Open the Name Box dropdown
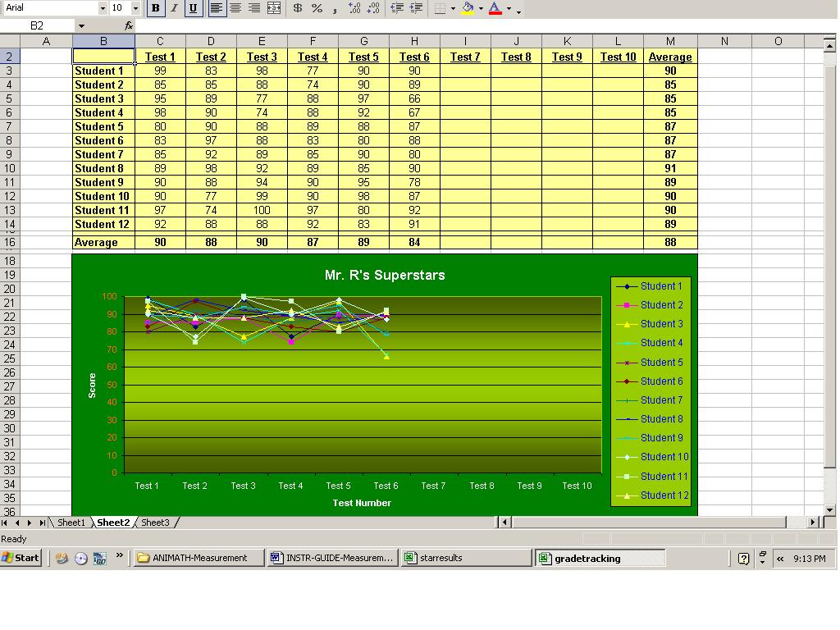The height and width of the screenshot is (630, 840). [81, 25]
